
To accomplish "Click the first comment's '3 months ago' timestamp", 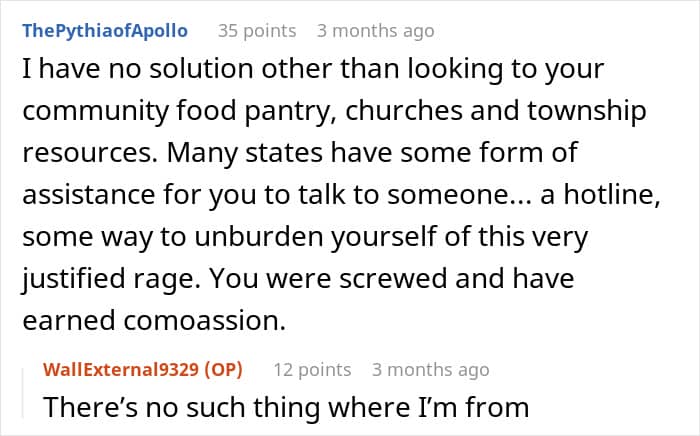I will pyautogui.click(x=375, y=30).
